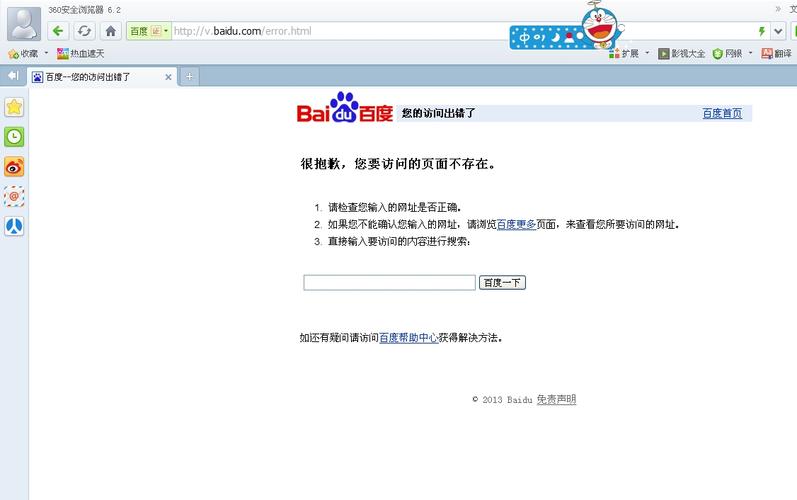The height and width of the screenshot is (500, 797).
Task: Go back with the green arrow button
Action: pyautogui.click(x=58, y=31)
